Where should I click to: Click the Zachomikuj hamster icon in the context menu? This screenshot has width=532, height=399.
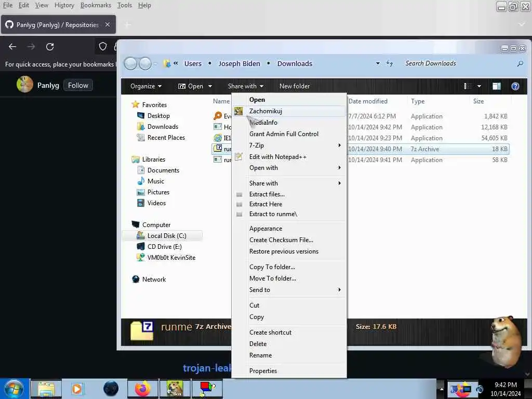[x=238, y=111]
